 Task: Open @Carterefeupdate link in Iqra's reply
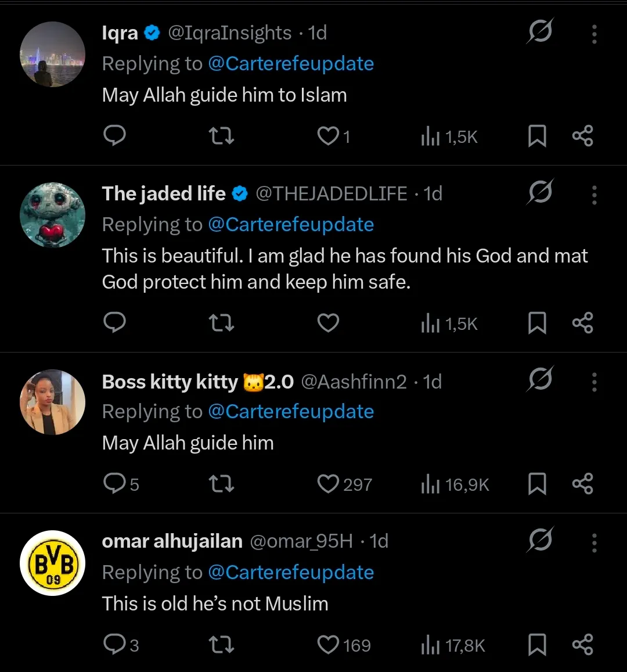(x=290, y=63)
